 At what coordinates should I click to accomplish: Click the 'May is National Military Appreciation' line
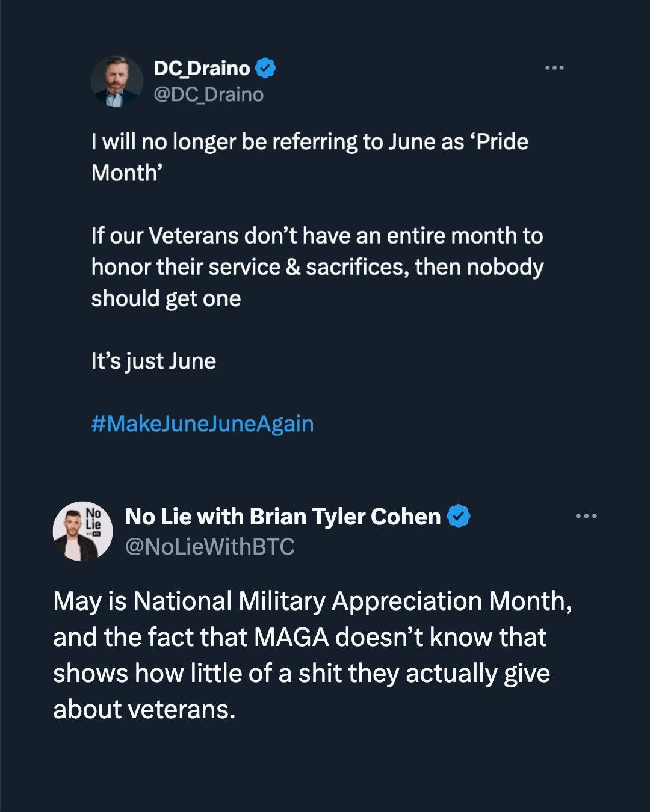[312, 601]
